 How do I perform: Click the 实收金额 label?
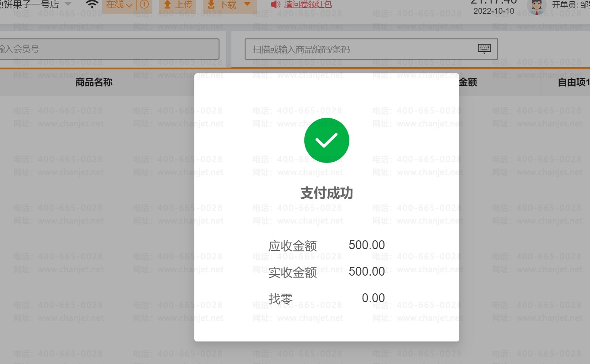click(293, 273)
